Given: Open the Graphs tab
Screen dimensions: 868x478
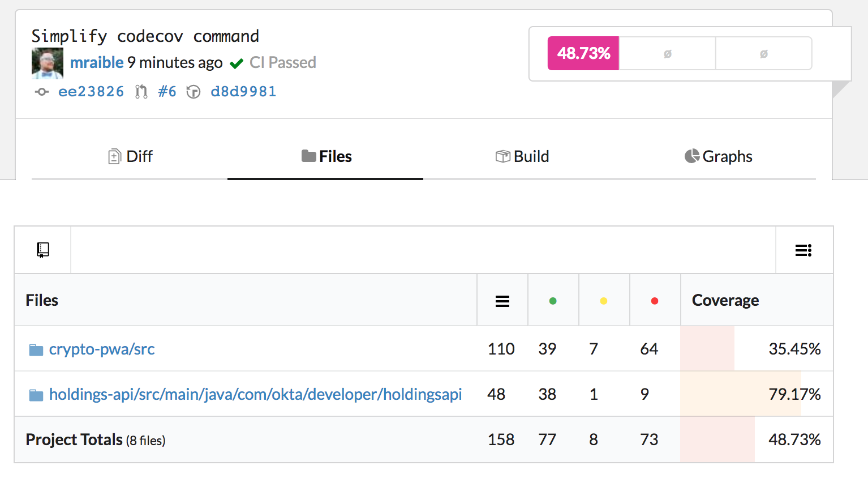Looking at the screenshot, I should click(x=718, y=156).
